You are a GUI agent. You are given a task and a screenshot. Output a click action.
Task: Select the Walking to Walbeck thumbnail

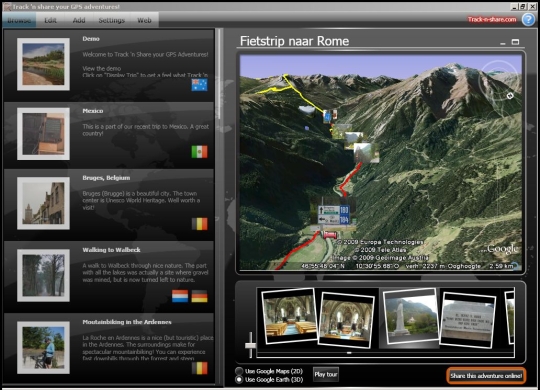click(x=43, y=275)
